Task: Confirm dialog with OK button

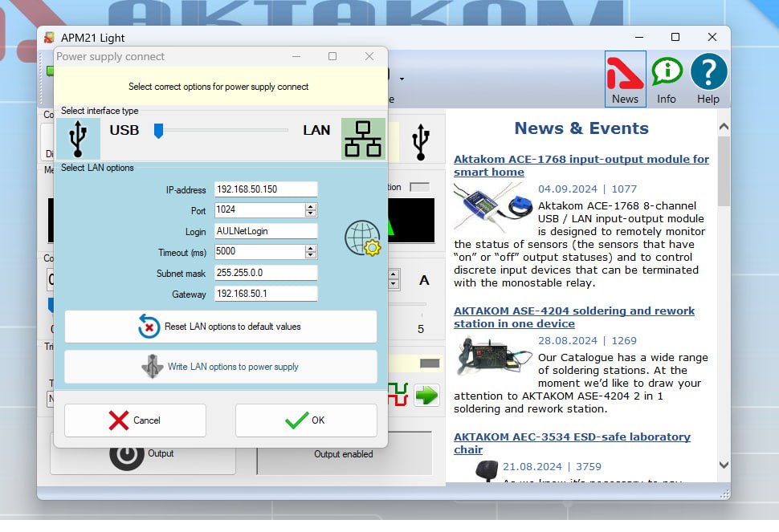Action: [x=306, y=420]
